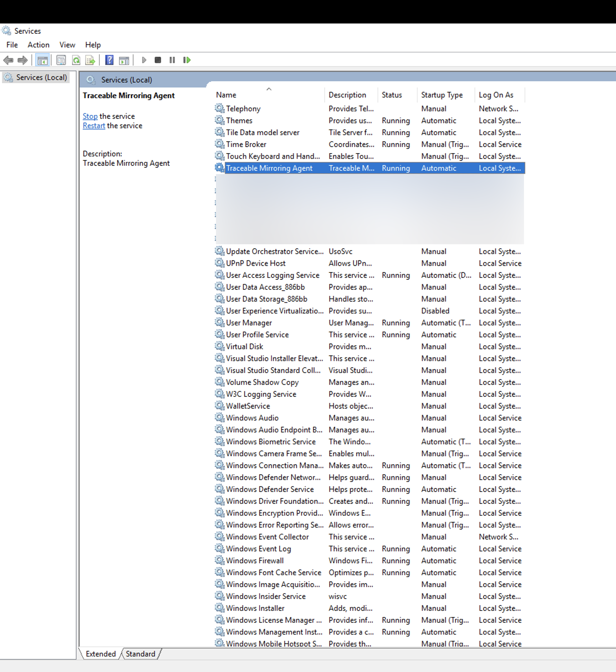Click the Restart the service link
The width and height of the screenshot is (616, 672).
[94, 125]
